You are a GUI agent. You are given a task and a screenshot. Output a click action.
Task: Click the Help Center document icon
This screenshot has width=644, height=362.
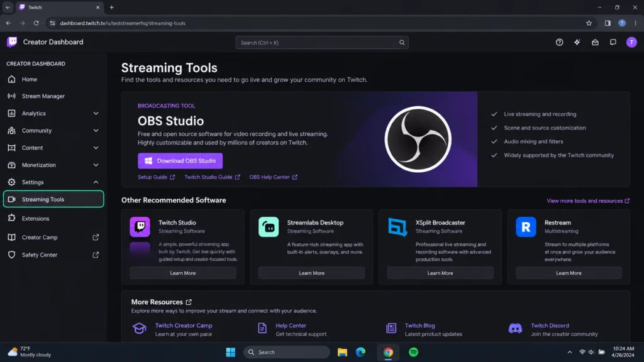point(262,328)
